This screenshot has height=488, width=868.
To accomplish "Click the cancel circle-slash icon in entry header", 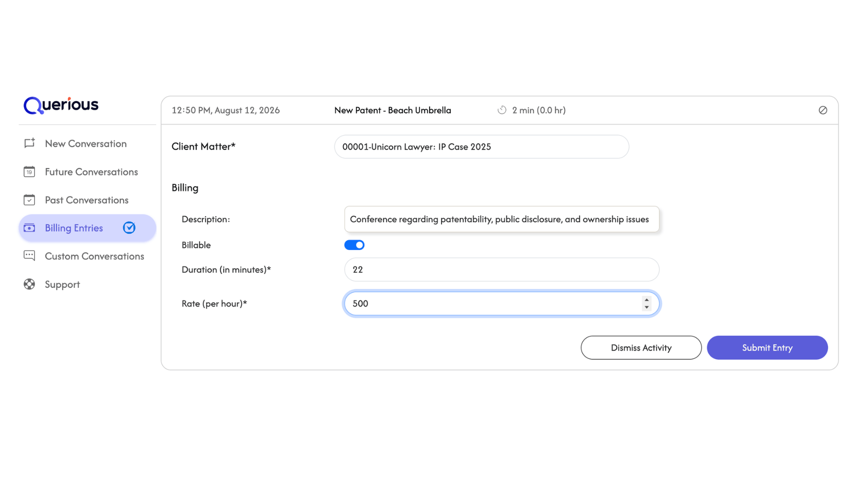I will (823, 110).
